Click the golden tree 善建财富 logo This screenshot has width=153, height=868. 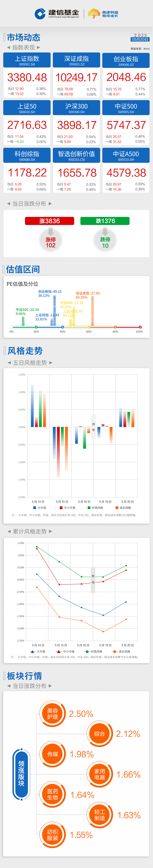(x=103, y=14)
